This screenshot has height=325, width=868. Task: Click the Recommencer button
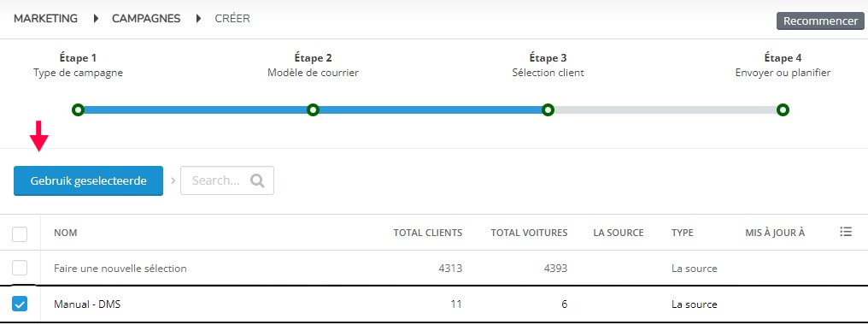click(x=820, y=21)
